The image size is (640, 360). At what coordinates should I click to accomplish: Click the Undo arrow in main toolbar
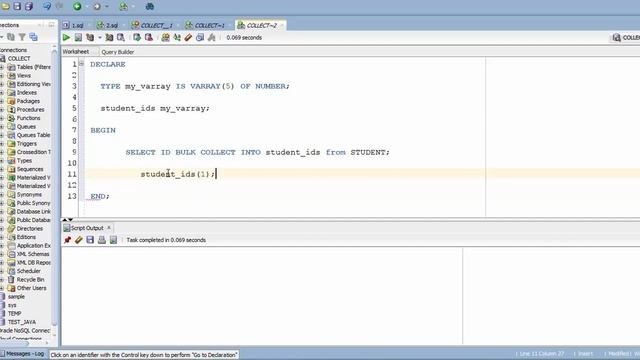tap(47, 6)
